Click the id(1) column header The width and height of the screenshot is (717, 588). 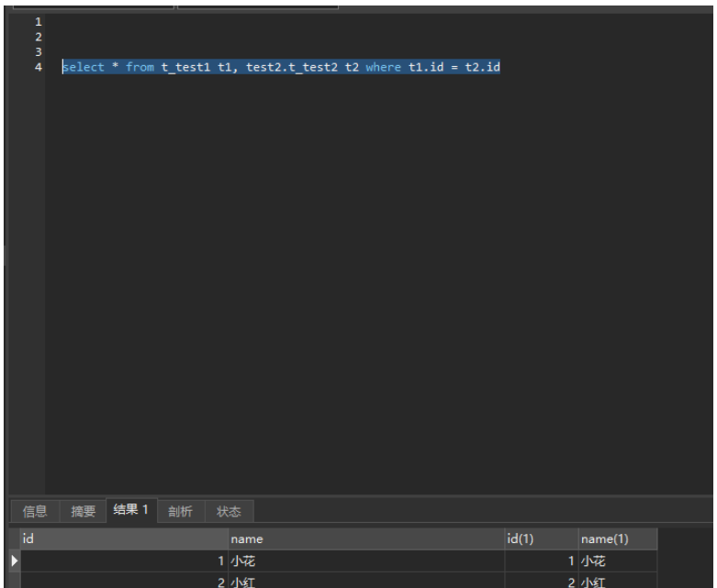pos(542,539)
